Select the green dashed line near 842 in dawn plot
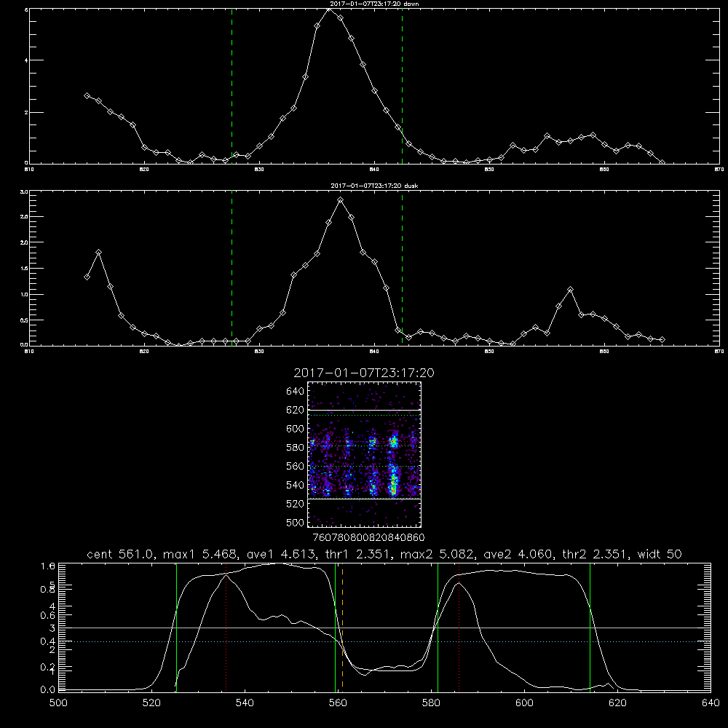The height and width of the screenshot is (728, 728). (402, 86)
